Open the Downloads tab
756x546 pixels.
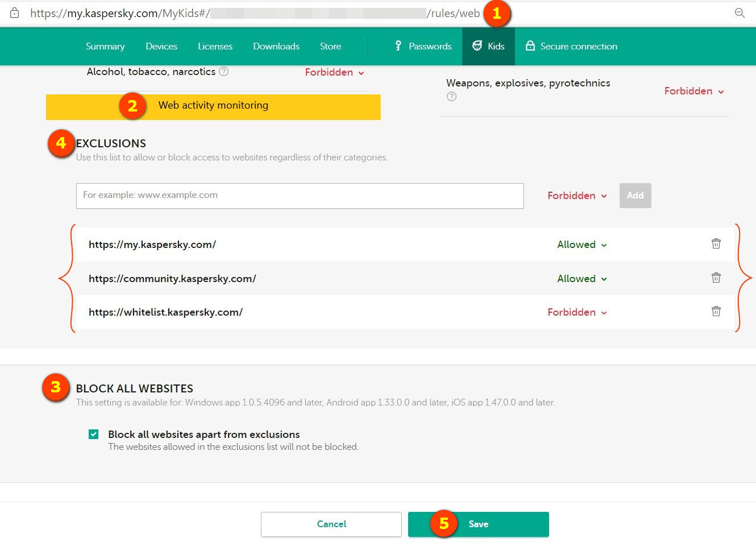click(x=276, y=47)
